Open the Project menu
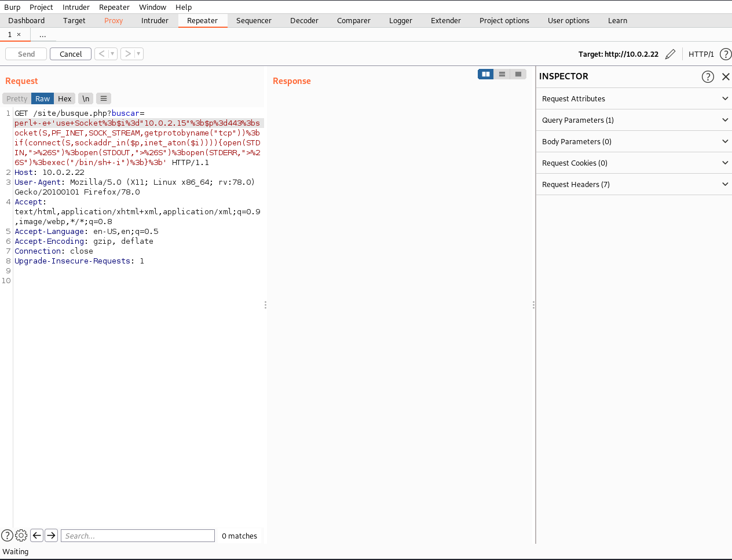 tap(41, 7)
